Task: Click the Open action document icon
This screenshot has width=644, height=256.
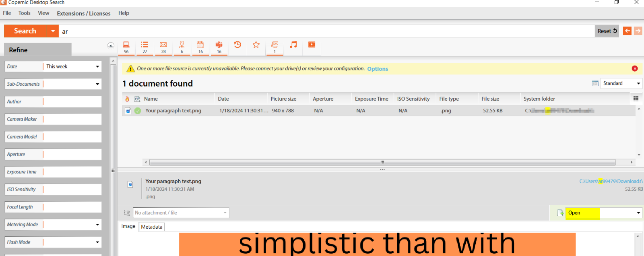Action: (x=560, y=213)
